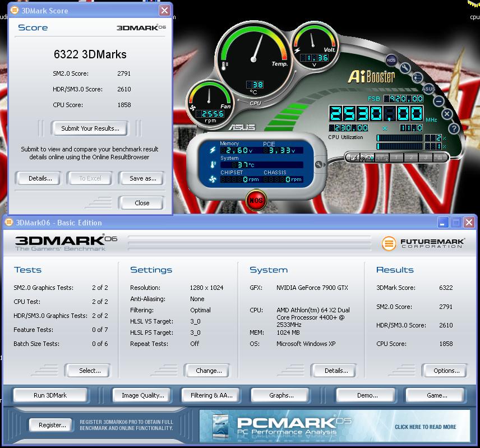Click the fan icon next to CHIPSET rpm

click(x=213, y=179)
